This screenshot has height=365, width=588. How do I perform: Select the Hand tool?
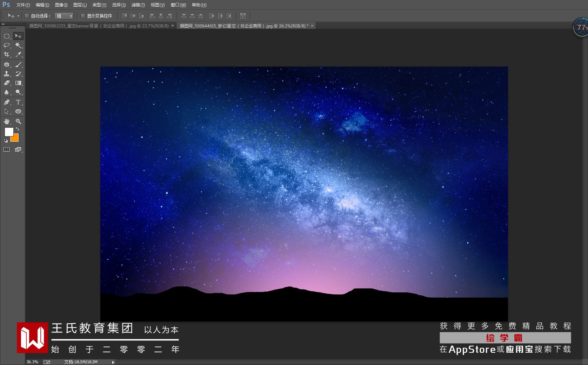[x=7, y=121]
